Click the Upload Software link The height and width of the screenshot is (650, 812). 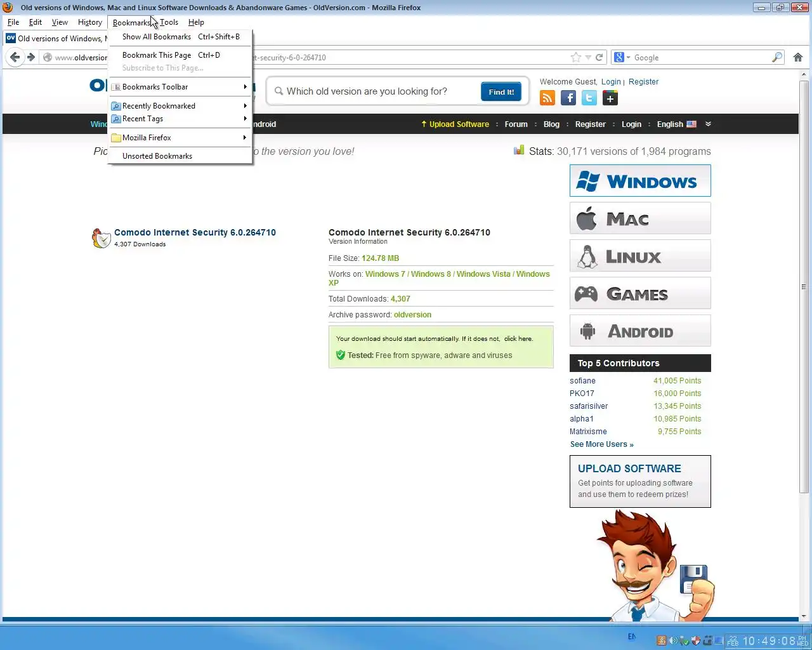(x=455, y=124)
